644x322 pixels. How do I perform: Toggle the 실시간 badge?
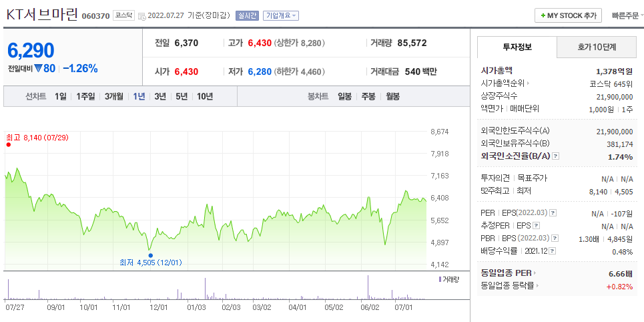coord(247,15)
